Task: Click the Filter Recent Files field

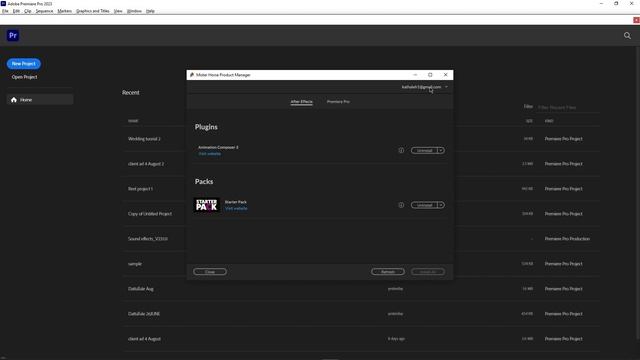Action: [x=568, y=107]
